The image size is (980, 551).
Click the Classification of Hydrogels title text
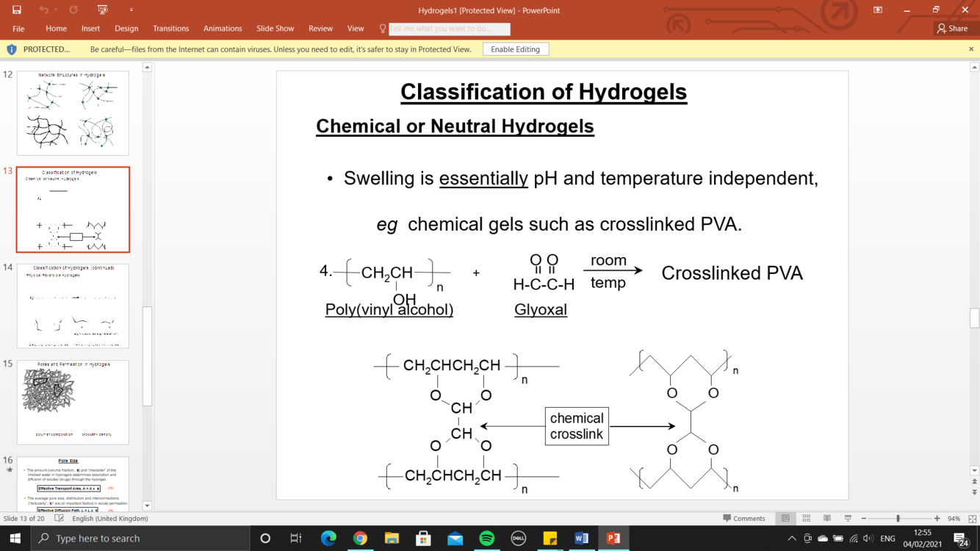click(544, 92)
